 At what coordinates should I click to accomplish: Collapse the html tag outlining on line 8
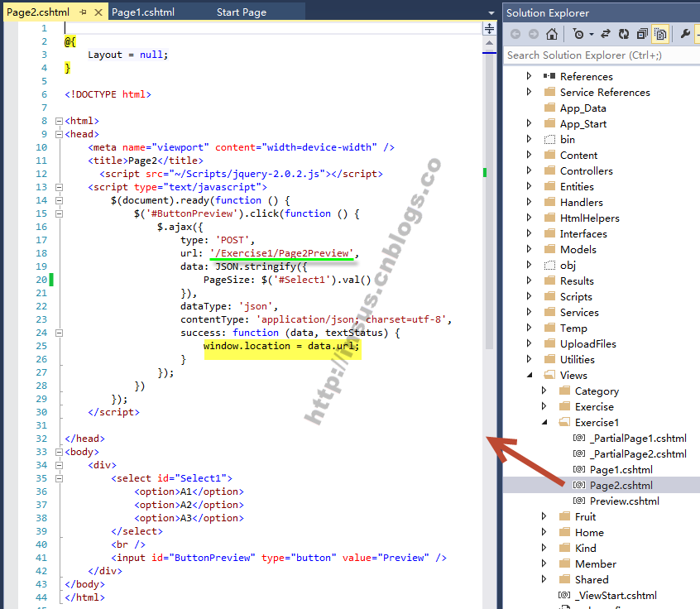click(x=59, y=121)
